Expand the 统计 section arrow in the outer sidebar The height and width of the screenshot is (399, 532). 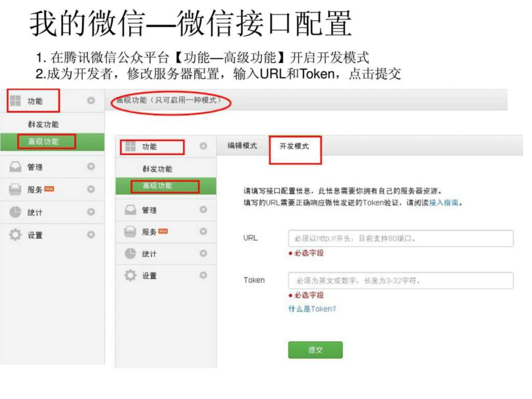[x=91, y=212]
